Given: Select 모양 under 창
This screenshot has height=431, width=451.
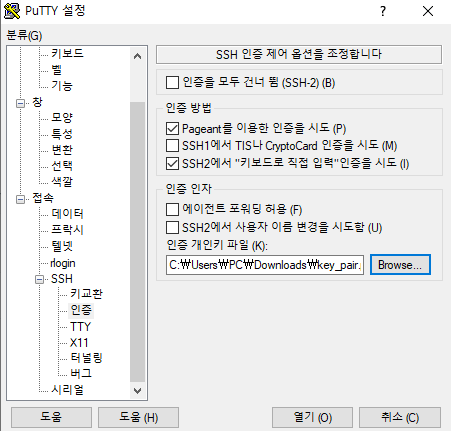Looking at the screenshot, I should click(x=62, y=117).
